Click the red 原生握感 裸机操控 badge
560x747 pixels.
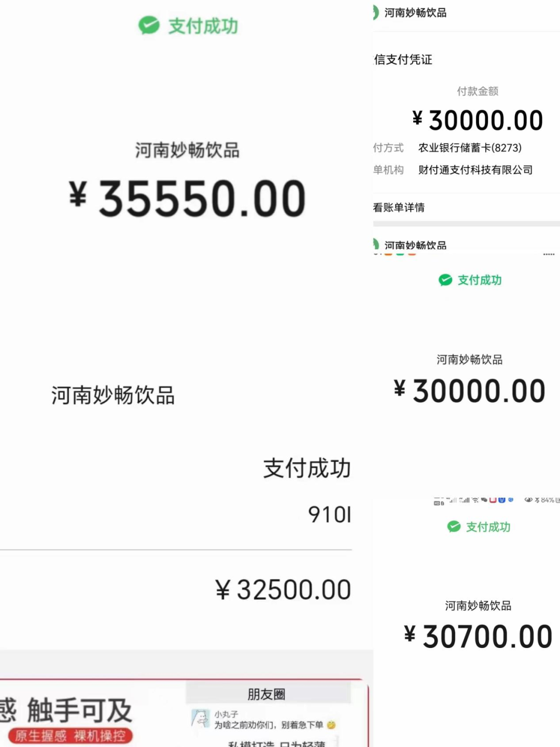click(x=71, y=736)
